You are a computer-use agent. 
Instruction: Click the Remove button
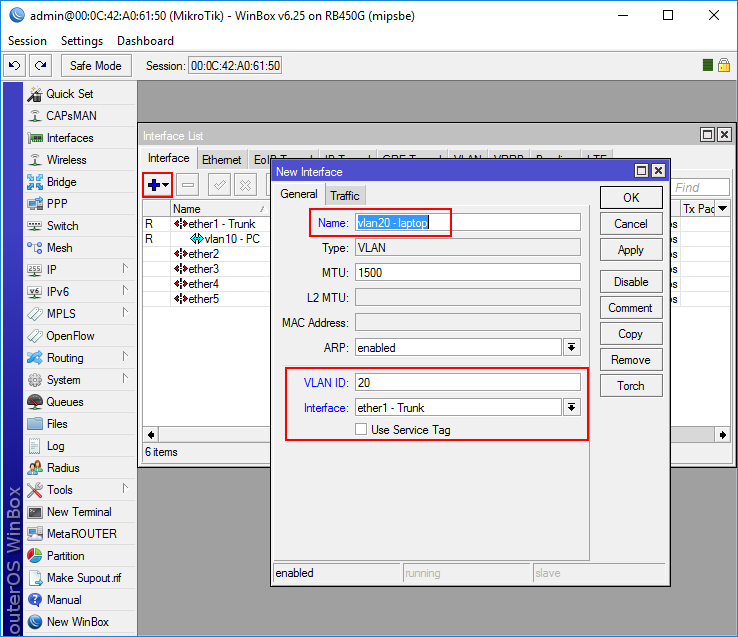pos(631,360)
